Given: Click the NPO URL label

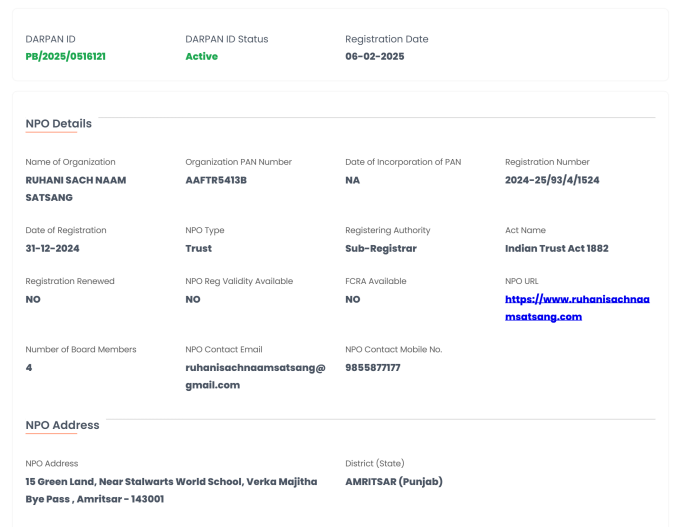Looking at the screenshot, I should pos(522,281).
